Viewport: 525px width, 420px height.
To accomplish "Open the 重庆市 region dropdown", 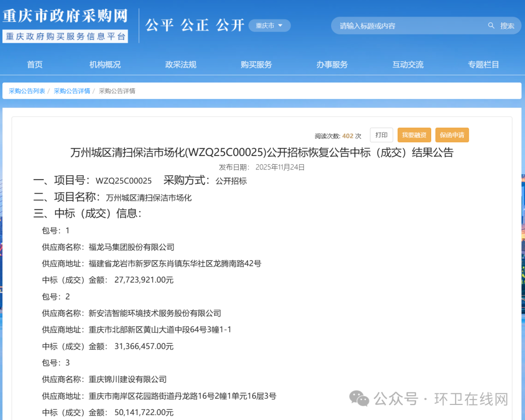I will [269, 25].
